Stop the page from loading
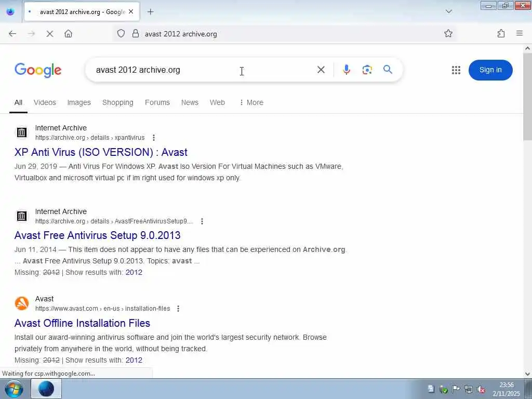Screen dimensions: 532x399 pyautogui.click(x=50, y=34)
